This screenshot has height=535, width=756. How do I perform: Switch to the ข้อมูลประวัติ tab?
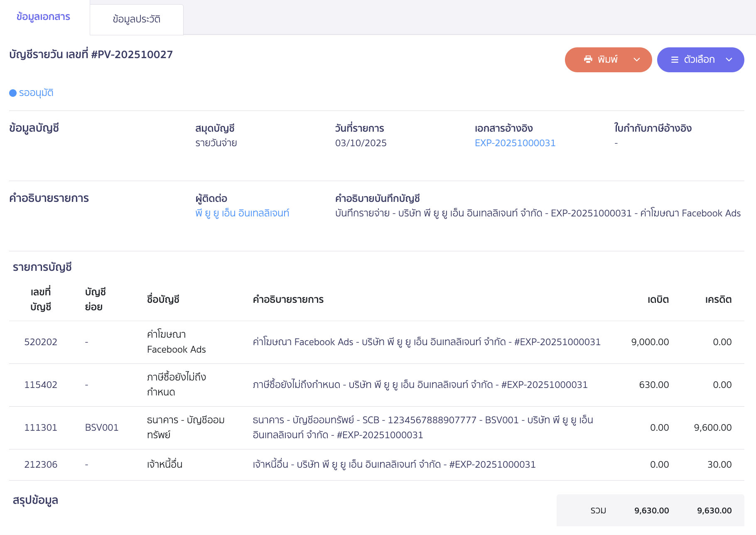(136, 19)
